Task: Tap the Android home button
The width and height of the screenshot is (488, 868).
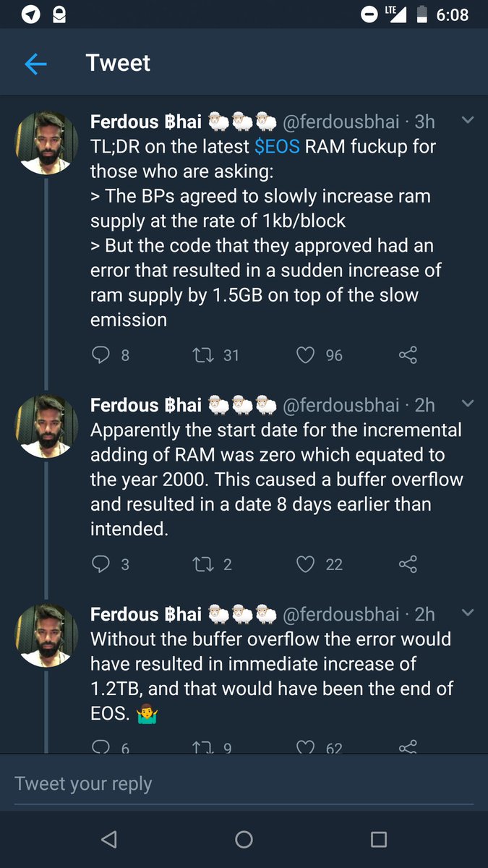Action: (244, 839)
